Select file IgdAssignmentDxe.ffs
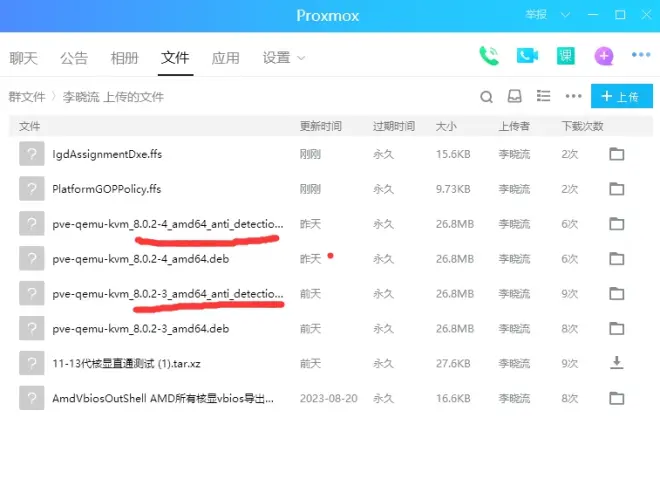 pyautogui.click(x=107, y=154)
